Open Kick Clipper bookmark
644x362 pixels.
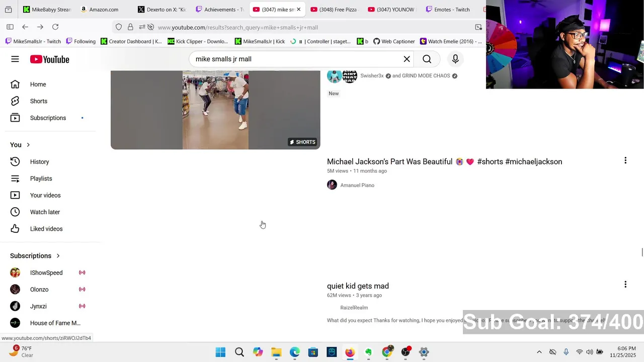pos(198,41)
